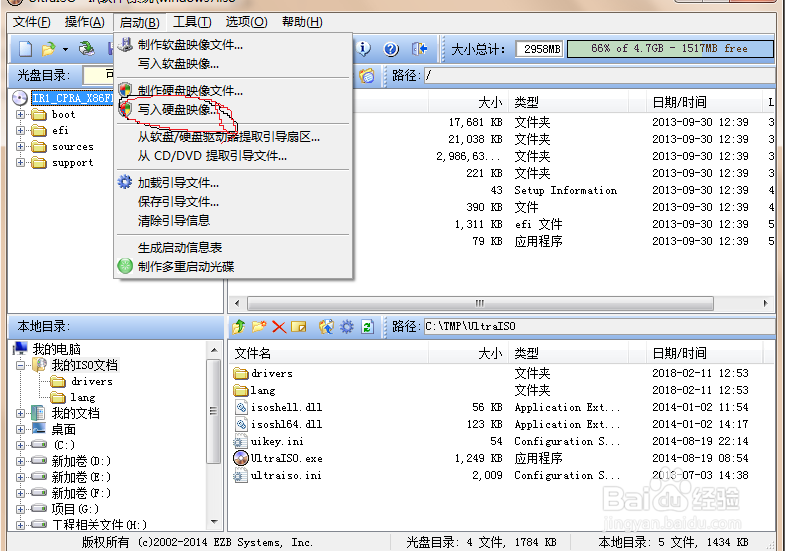
Task: Click the Help question mark icon
Action: coord(391,49)
